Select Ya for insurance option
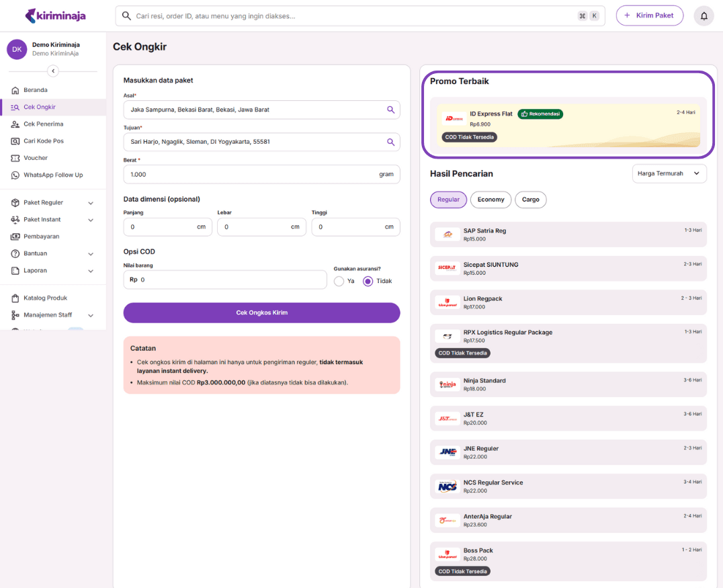This screenshot has width=723, height=588. coord(339,282)
